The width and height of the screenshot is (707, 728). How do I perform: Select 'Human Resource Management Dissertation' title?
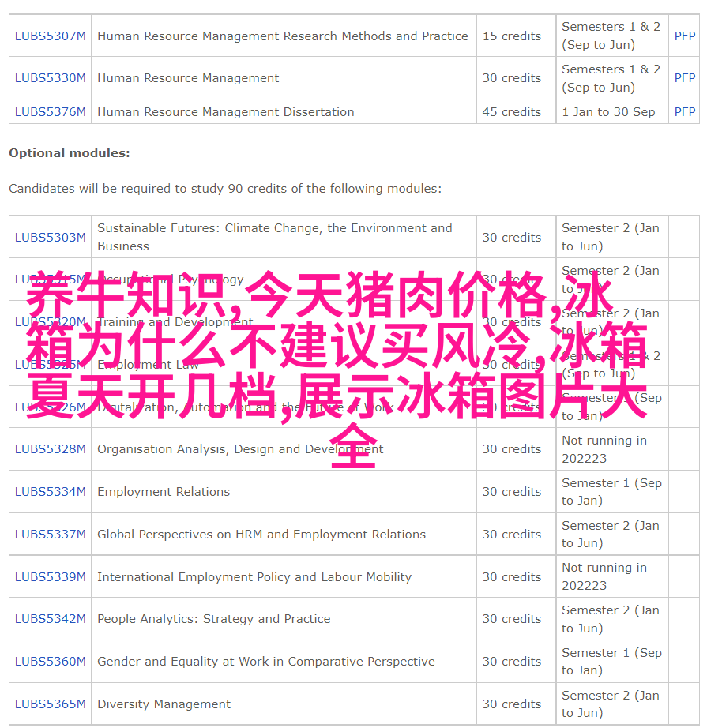pyautogui.click(x=226, y=112)
